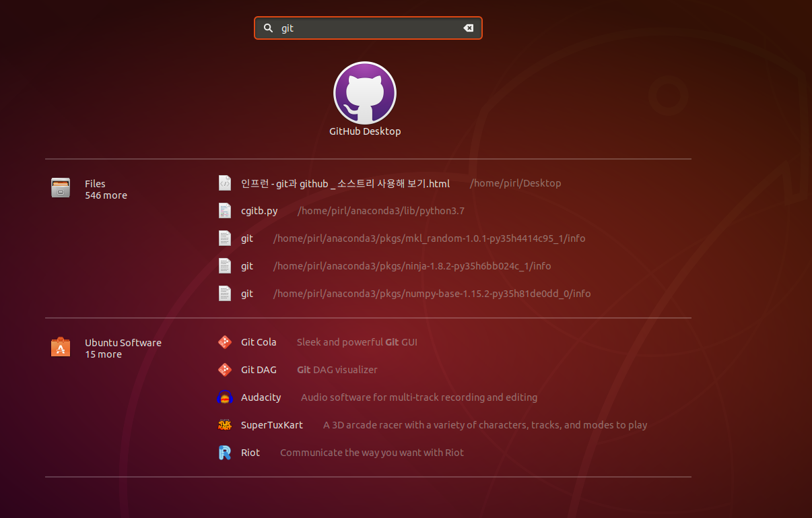Click ninja-1.8.2 info path
Viewport: 812px width, 518px height.
412,266
